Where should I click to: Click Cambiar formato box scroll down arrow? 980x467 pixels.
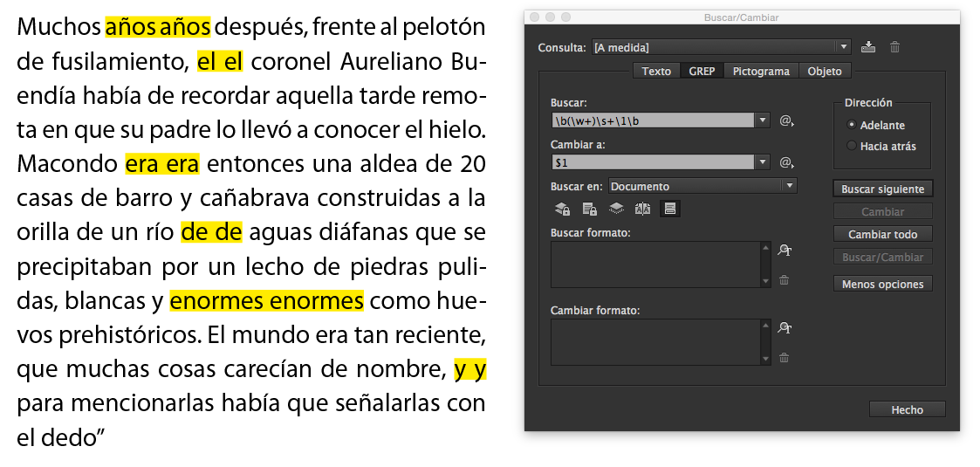[x=766, y=360]
